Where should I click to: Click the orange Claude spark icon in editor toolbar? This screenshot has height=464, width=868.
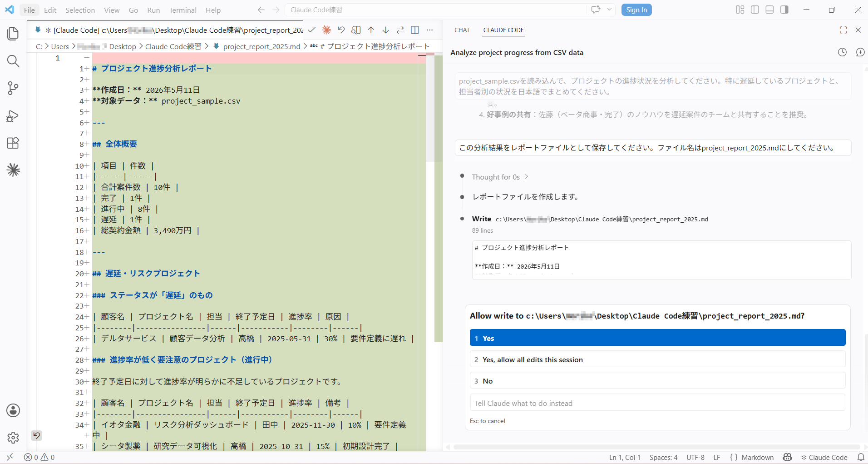[x=326, y=30]
